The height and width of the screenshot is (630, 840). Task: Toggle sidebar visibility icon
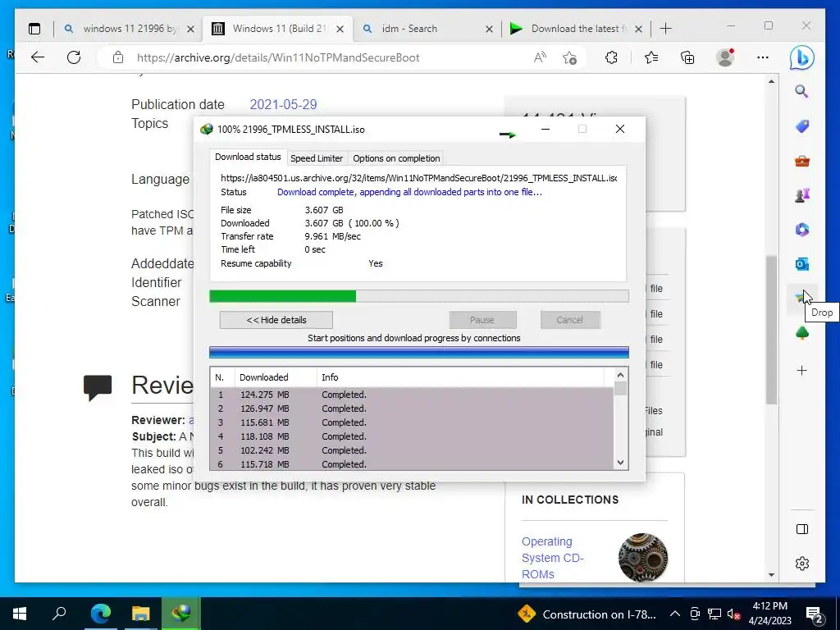802,529
